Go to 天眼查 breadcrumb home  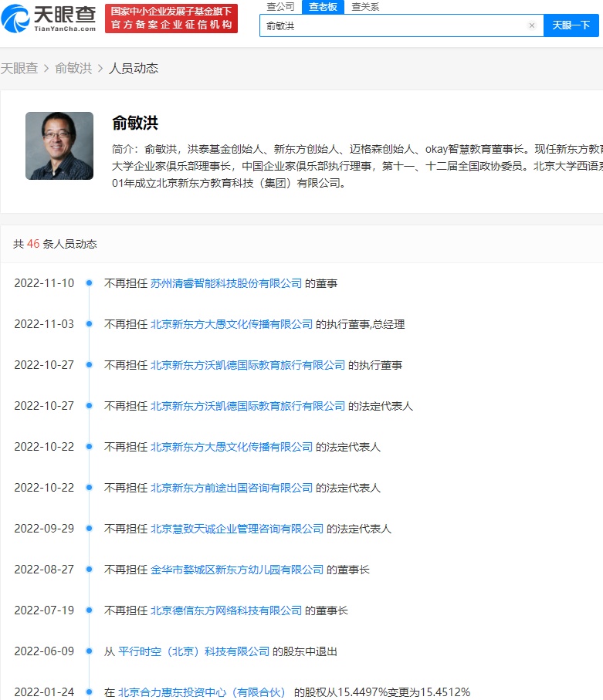(x=19, y=68)
